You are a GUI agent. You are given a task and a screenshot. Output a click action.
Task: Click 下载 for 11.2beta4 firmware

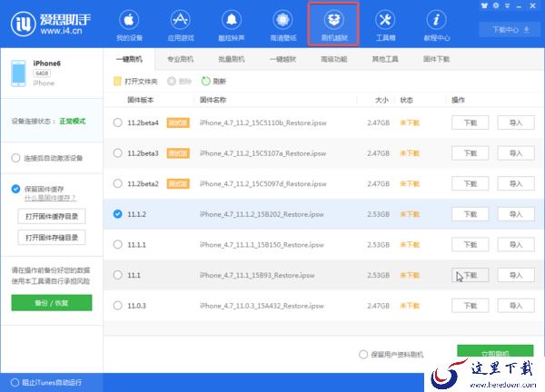471,122
